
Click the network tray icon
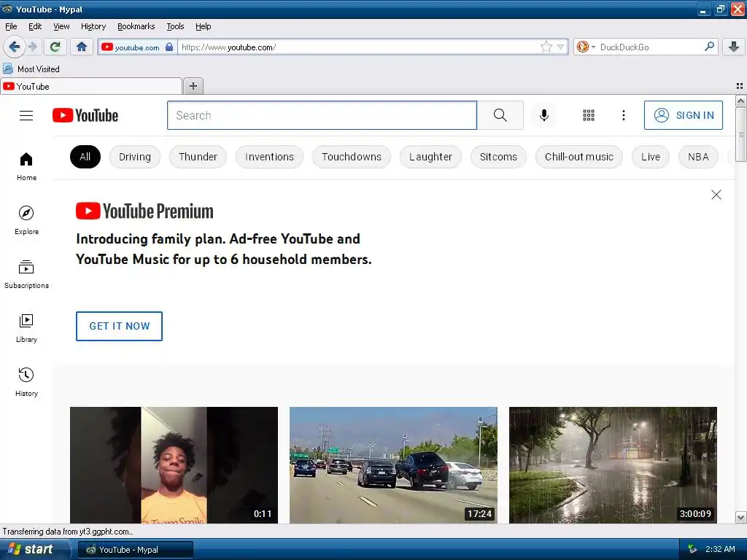(x=692, y=550)
